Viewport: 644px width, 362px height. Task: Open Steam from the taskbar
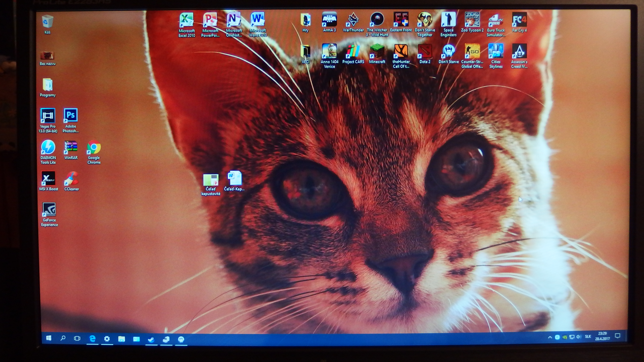[151, 339]
